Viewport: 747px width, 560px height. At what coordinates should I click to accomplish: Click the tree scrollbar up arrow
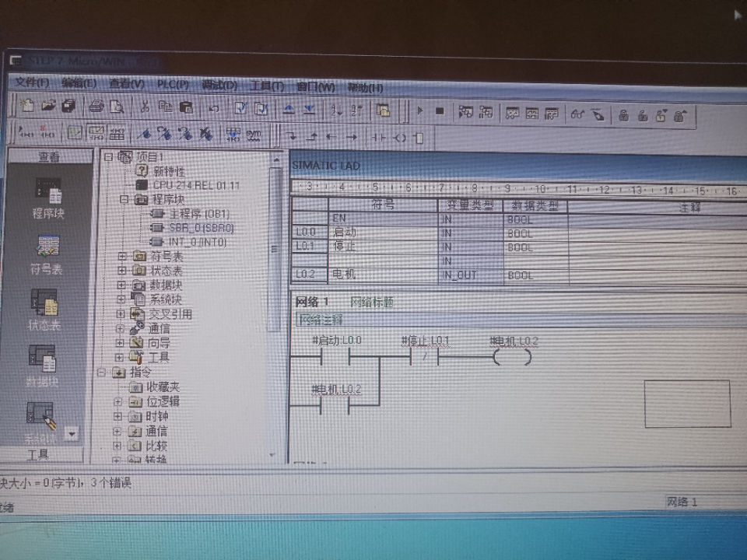tap(275, 160)
